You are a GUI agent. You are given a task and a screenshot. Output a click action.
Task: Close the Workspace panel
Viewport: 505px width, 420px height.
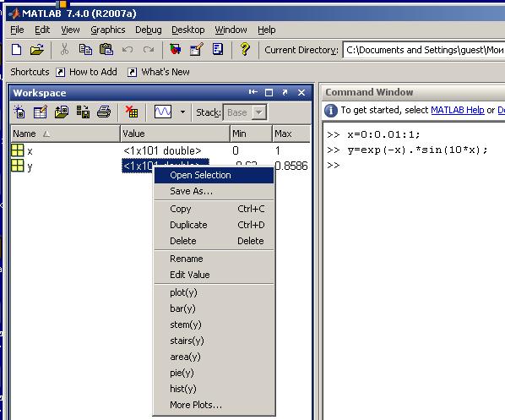coord(301,93)
